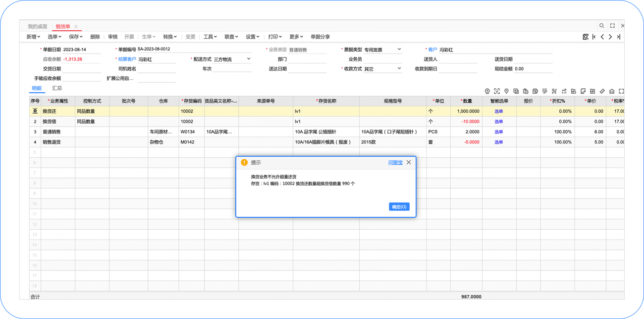Switch to the 汇总 tab

click(x=57, y=88)
